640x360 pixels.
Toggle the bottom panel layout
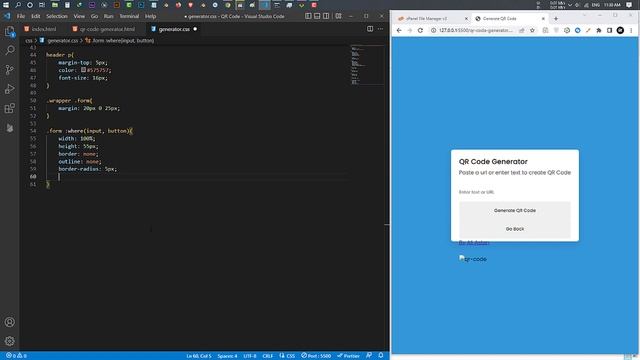pos(317,16)
